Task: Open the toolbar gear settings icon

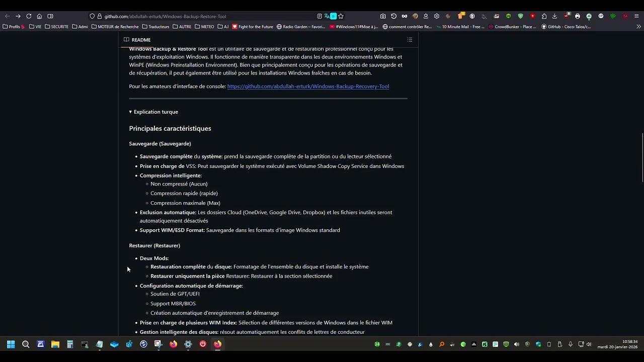Action: [437, 16]
